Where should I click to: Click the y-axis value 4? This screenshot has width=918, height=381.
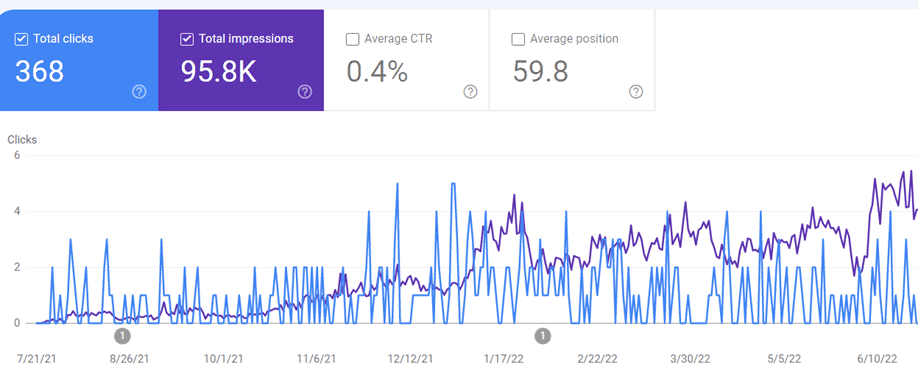[18, 211]
